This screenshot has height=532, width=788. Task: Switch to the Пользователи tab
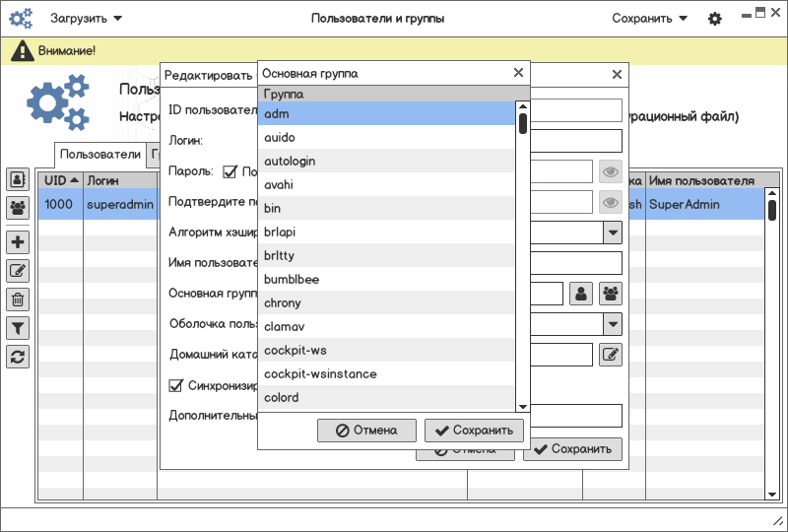[x=100, y=155]
